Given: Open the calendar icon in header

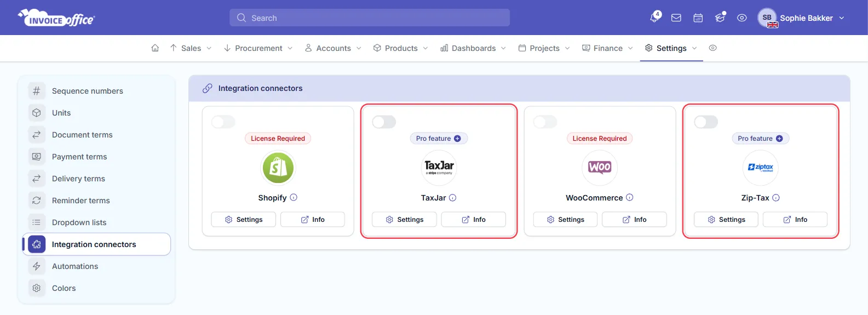Looking at the screenshot, I should click(x=698, y=18).
